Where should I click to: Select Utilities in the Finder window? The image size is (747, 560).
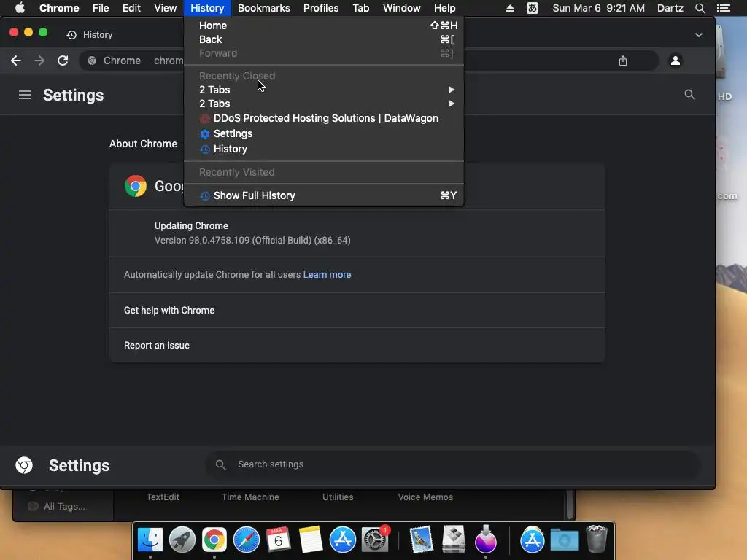coord(338,497)
